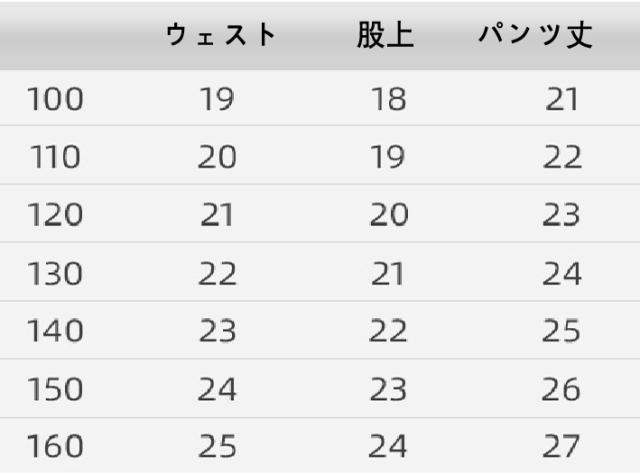Select the size 110 row label

click(x=55, y=158)
